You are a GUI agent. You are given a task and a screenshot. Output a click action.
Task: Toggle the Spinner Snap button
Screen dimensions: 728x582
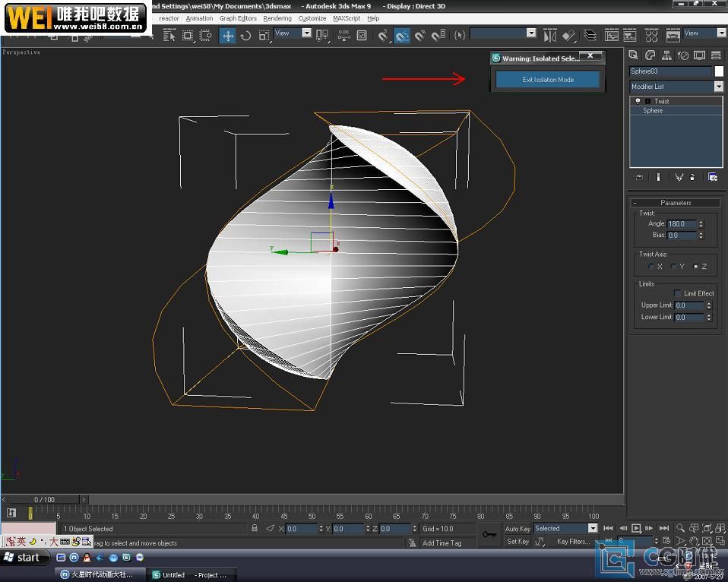(x=438, y=35)
